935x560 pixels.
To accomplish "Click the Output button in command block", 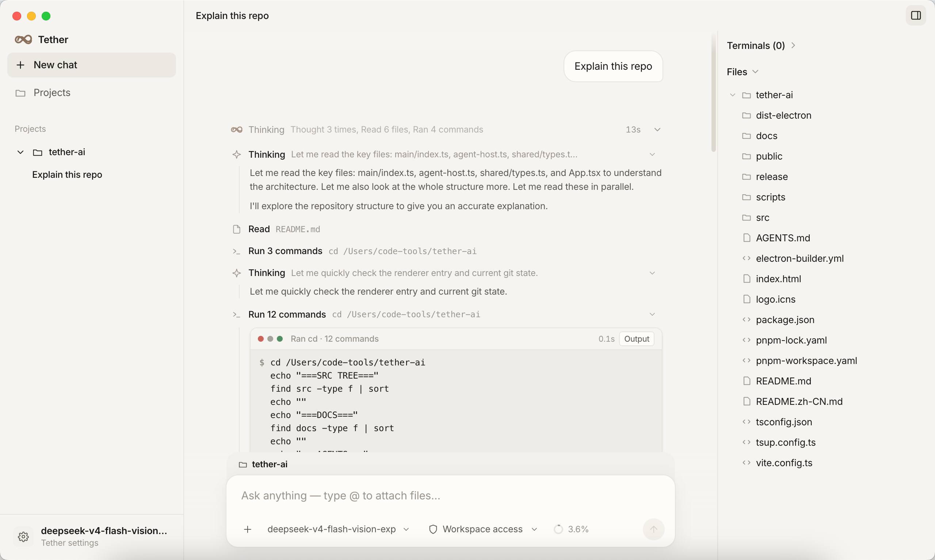I will pyautogui.click(x=636, y=339).
